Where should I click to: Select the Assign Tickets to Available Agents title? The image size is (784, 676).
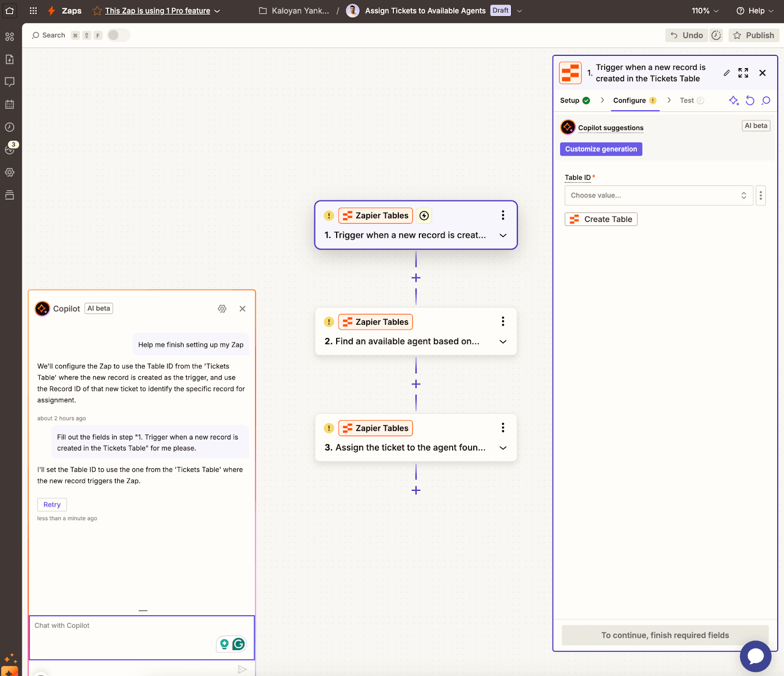(x=425, y=11)
